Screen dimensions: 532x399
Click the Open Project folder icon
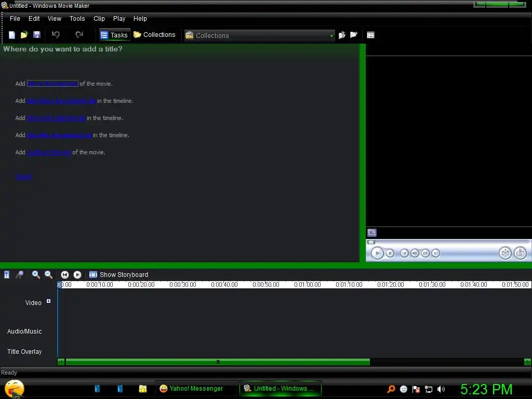pos(24,35)
